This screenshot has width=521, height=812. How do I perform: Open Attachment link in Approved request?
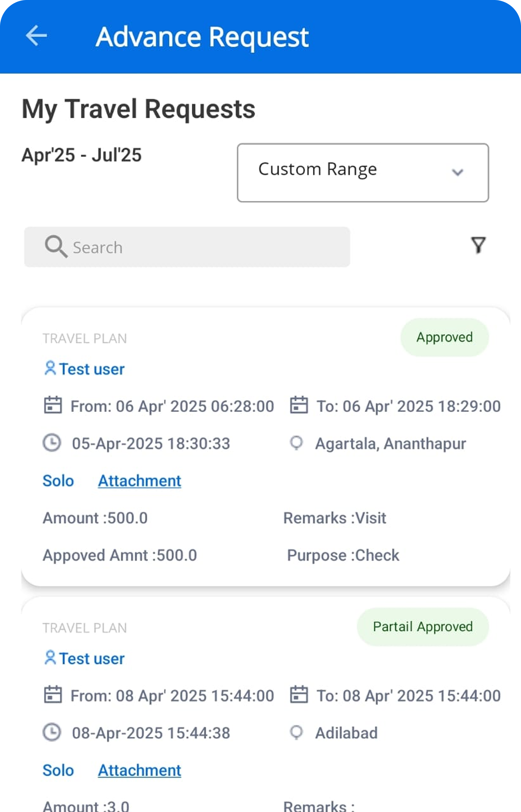(x=139, y=481)
